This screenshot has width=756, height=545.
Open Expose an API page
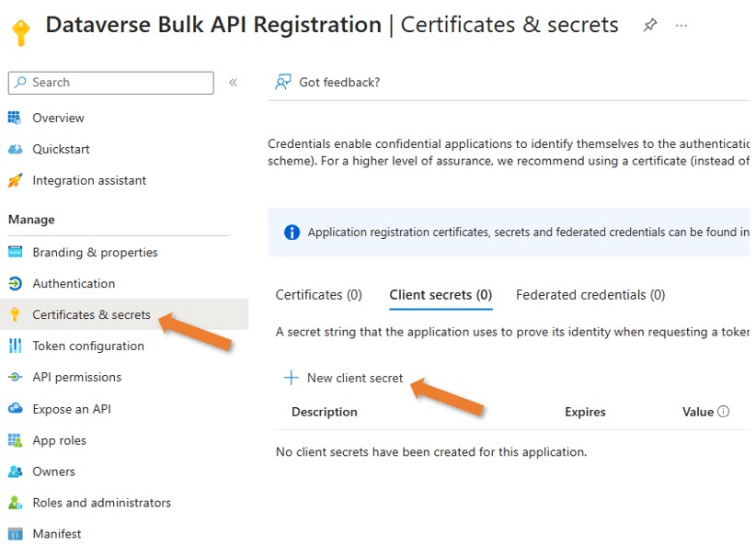72,409
